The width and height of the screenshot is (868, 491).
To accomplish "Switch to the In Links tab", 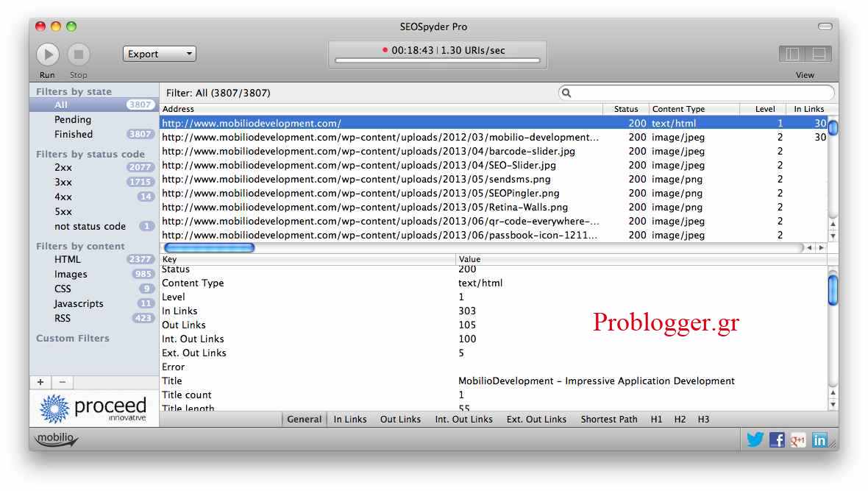I will (350, 420).
